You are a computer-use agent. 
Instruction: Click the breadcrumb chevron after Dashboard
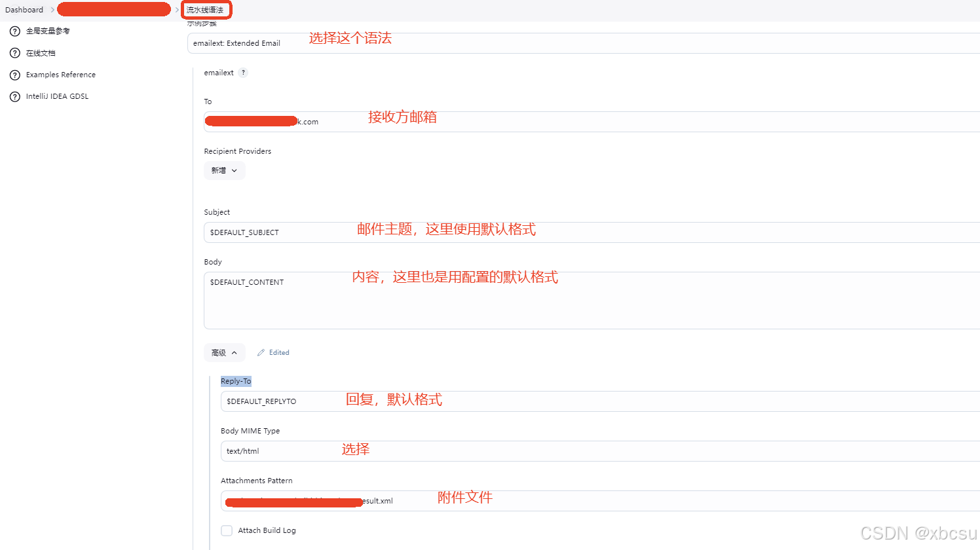pyautogui.click(x=52, y=10)
